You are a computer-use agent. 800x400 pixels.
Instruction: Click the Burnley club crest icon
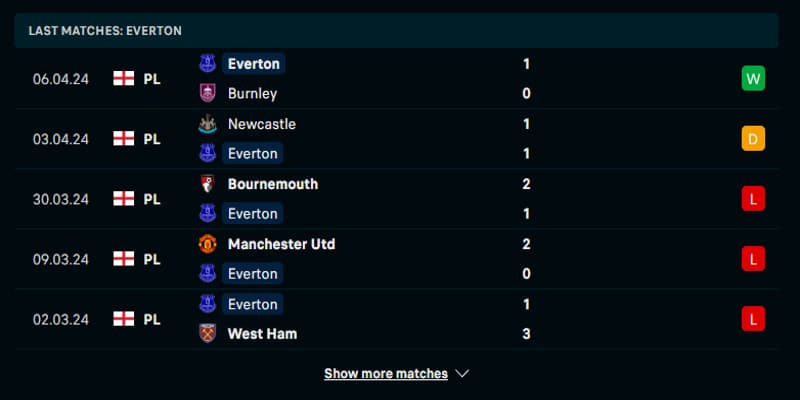[x=208, y=93]
